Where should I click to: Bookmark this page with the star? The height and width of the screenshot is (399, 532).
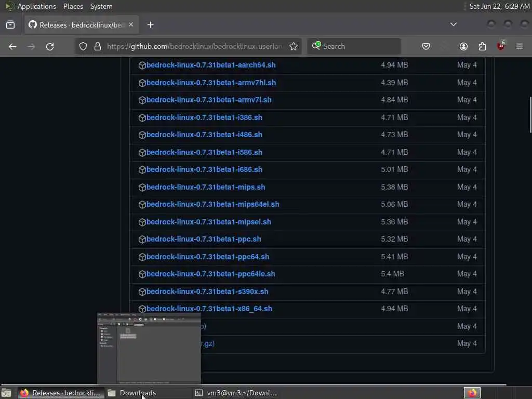(x=294, y=46)
